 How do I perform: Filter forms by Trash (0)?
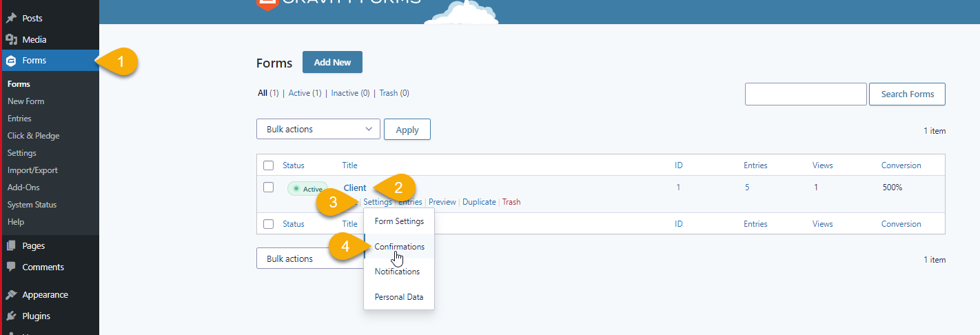tap(394, 93)
